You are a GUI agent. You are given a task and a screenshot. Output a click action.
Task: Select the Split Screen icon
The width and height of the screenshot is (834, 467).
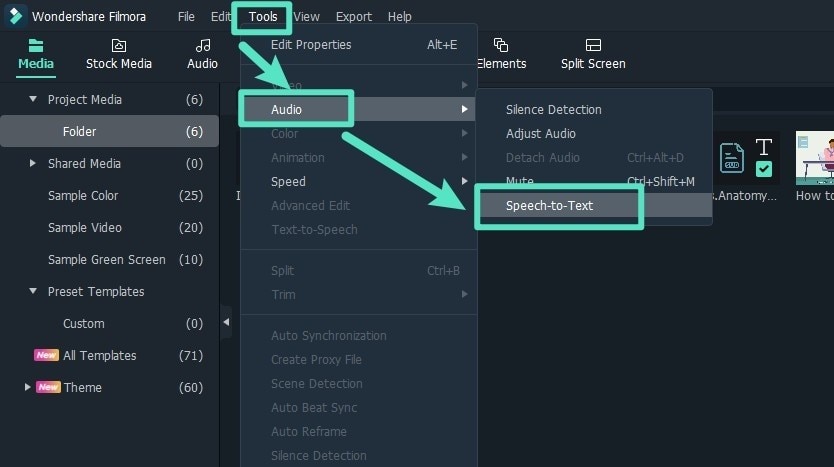point(593,45)
